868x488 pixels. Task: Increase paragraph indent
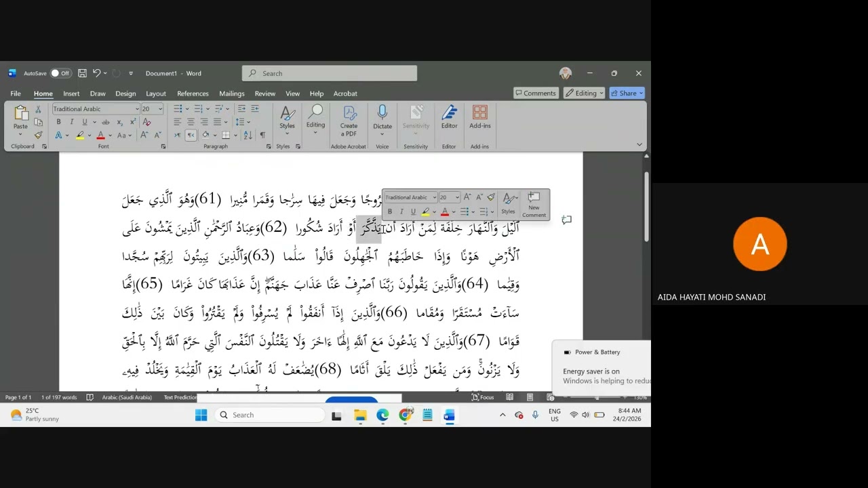click(254, 108)
